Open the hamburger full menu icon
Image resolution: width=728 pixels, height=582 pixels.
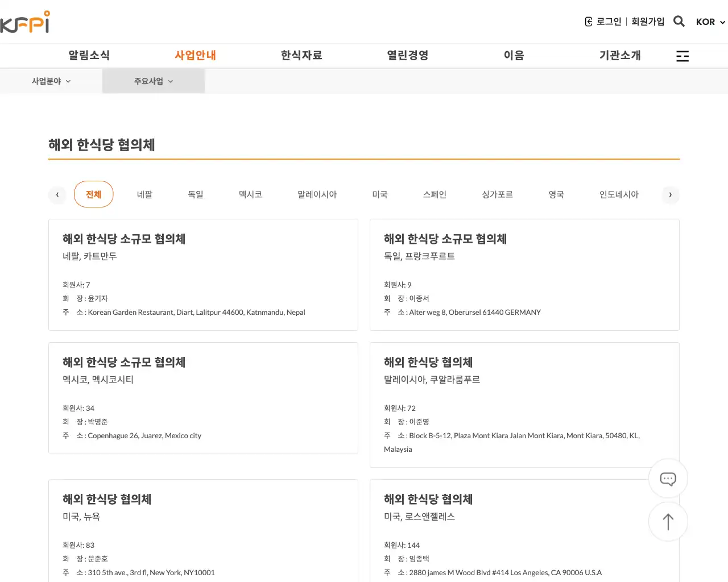click(x=682, y=56)
